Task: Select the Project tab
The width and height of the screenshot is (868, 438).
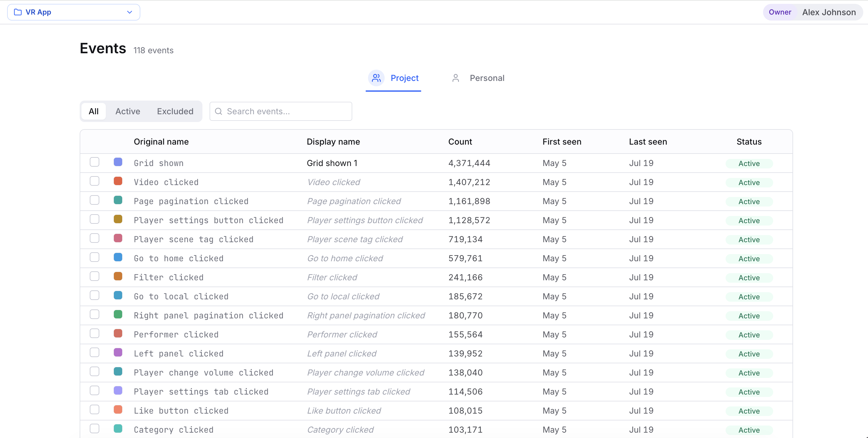Action: point(393,78)
